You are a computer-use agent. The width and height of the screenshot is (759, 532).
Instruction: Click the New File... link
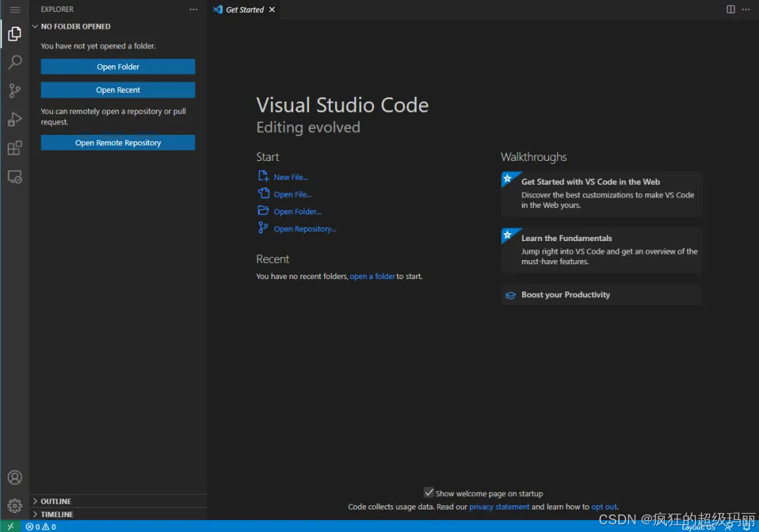[291, 177]
